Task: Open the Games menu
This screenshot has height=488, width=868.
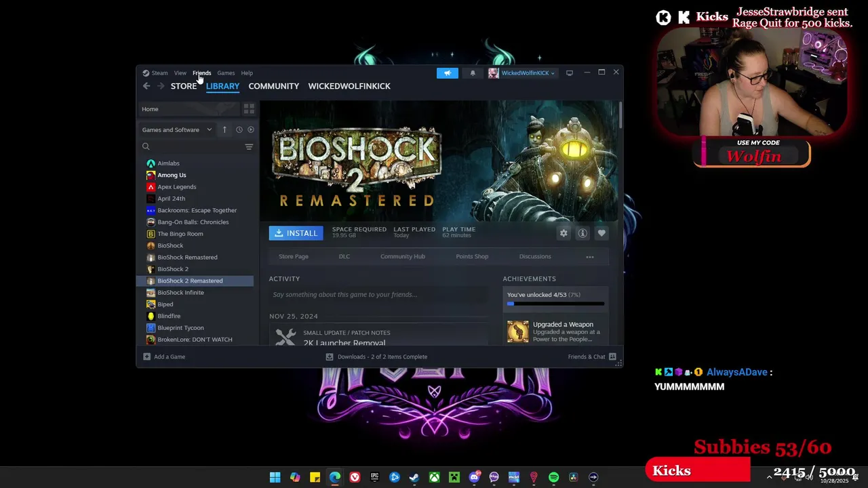Action: pyautogui.click(x=226, y=73)
